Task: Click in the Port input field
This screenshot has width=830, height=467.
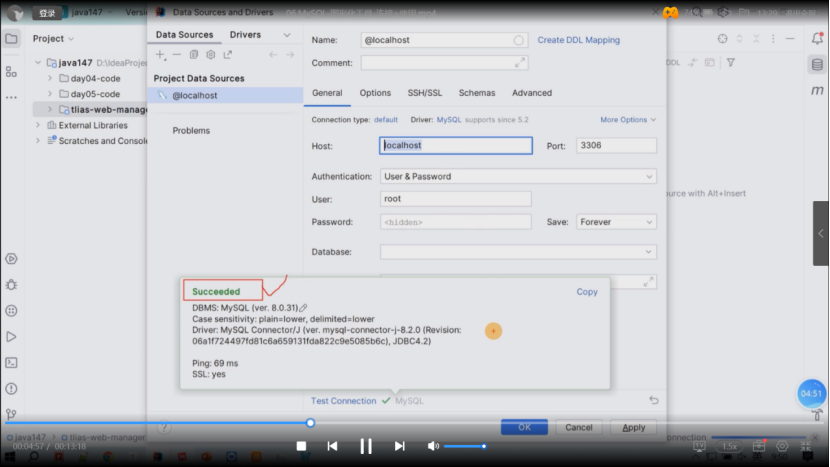Action: pyautogui.click(x=616, y=146)
